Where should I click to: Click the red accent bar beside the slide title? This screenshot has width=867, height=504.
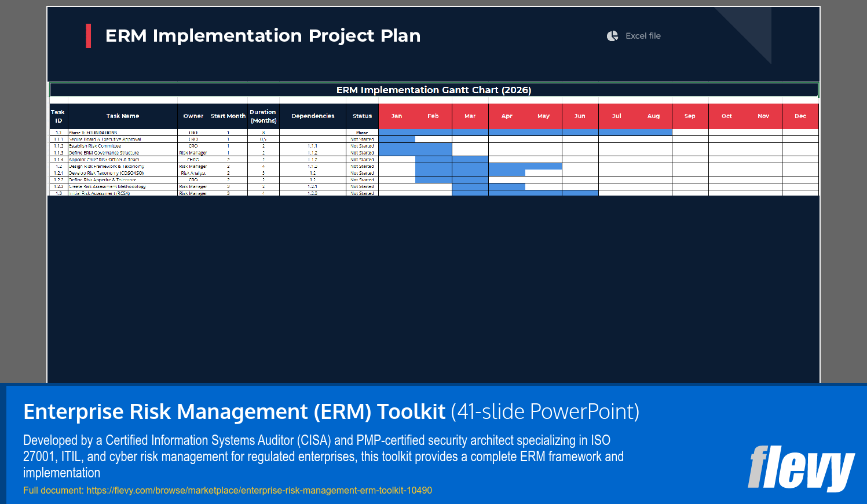[89, 35]
